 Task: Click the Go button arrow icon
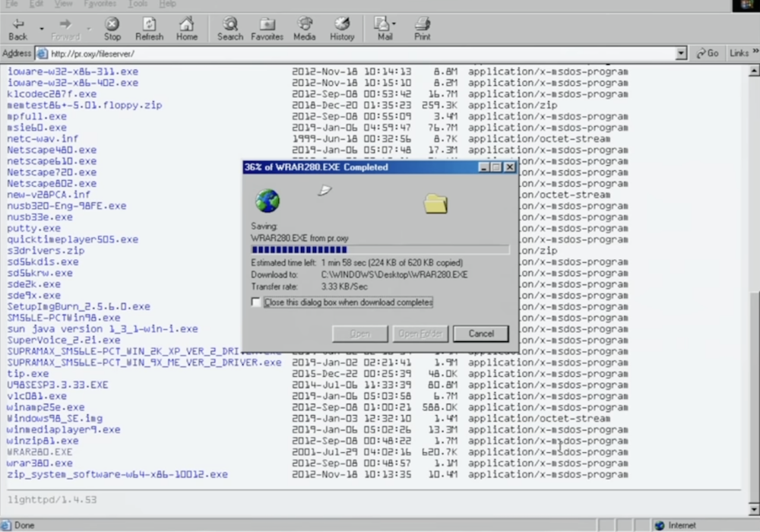click(x=701, y=53)
